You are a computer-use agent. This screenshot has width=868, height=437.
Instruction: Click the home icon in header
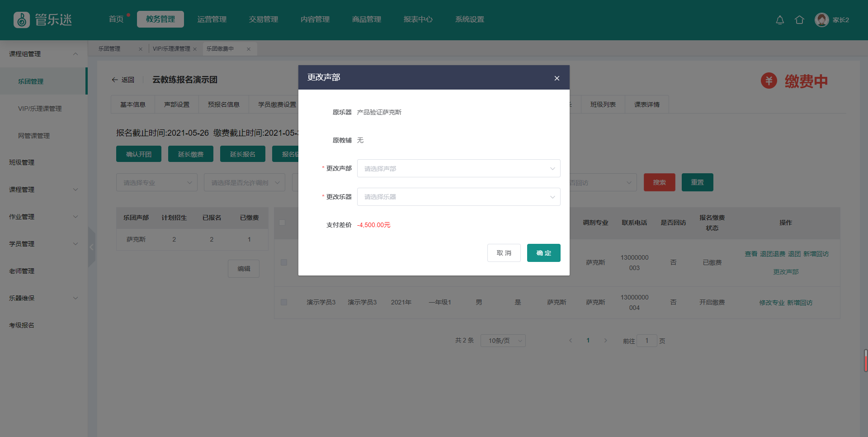(799, 20)
